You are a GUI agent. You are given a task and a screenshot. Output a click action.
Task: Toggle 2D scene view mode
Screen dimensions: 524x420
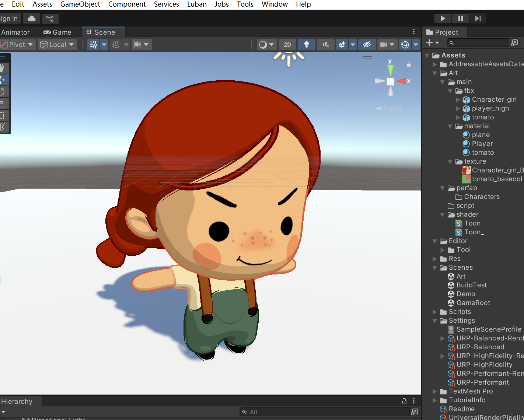287,45
